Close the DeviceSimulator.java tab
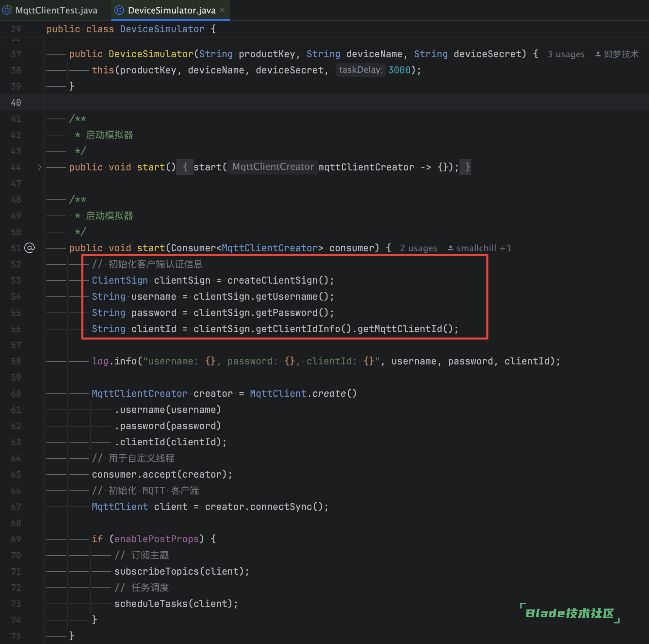The height and width of the screenshot is (644, 649). point(222,10)
